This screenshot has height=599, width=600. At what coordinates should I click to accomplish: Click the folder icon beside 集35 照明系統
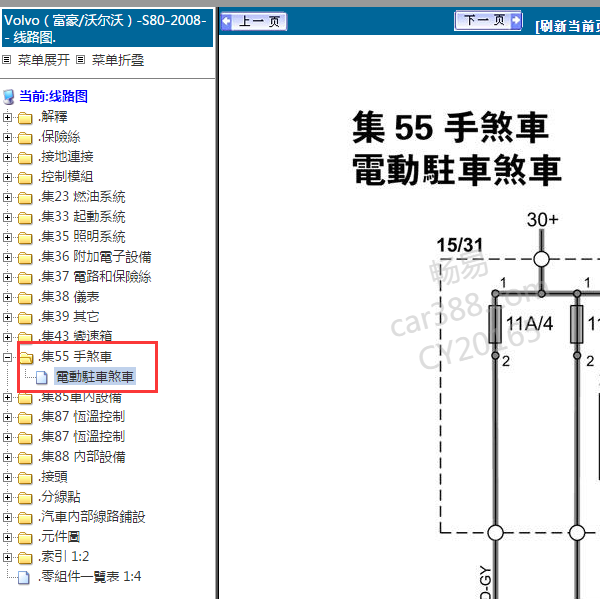point(25,238)
